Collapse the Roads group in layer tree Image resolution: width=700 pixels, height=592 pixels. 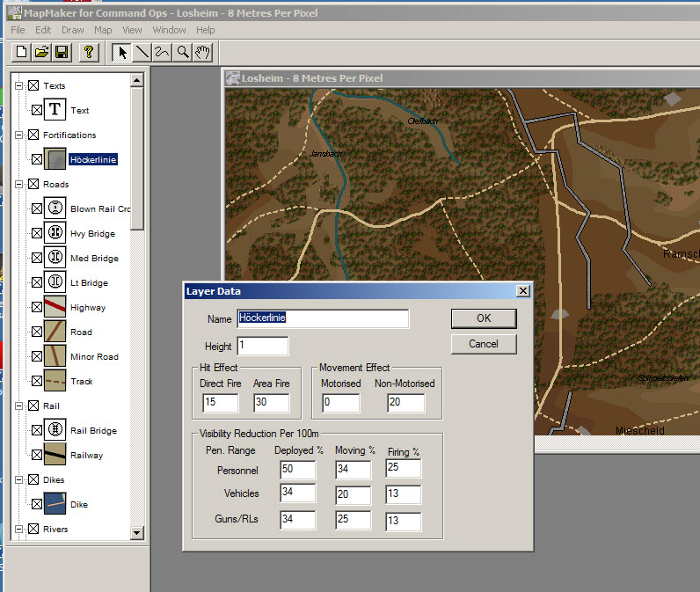pos(18,185)
